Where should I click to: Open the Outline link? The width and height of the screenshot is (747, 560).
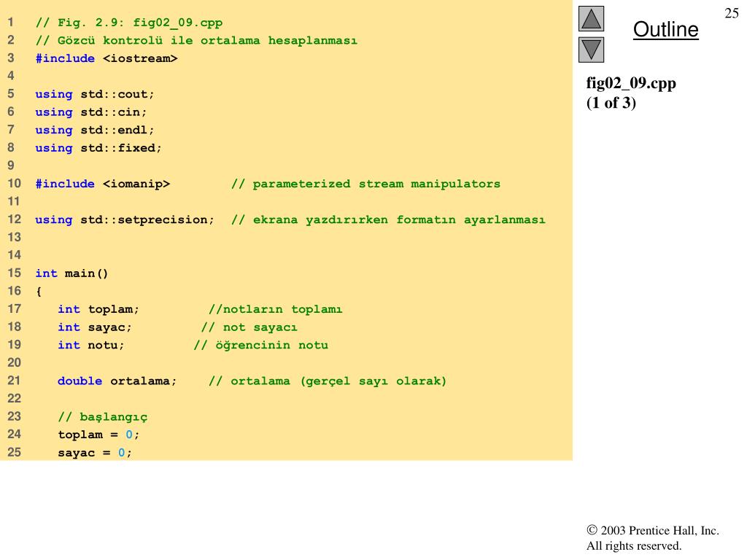tap(665, 29)
